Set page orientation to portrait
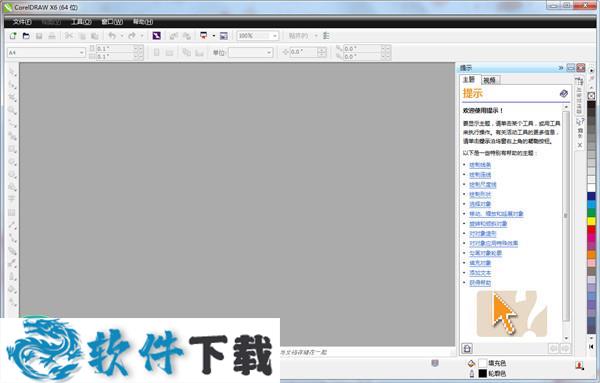 157,52
